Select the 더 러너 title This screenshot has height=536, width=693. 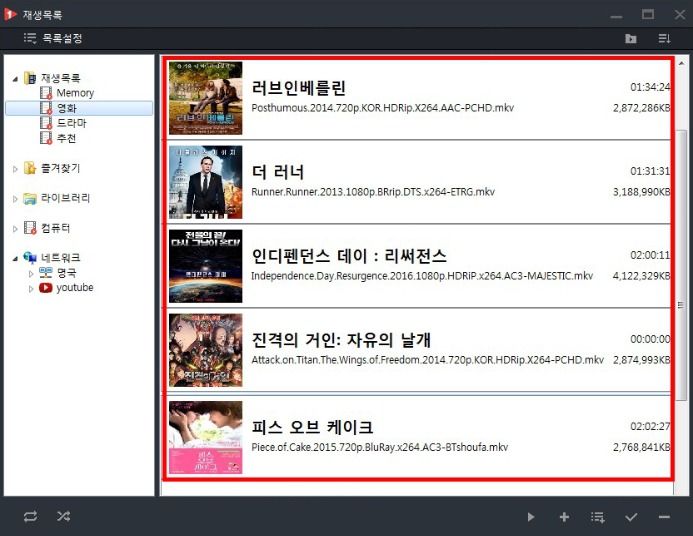[x=278, y=172]
